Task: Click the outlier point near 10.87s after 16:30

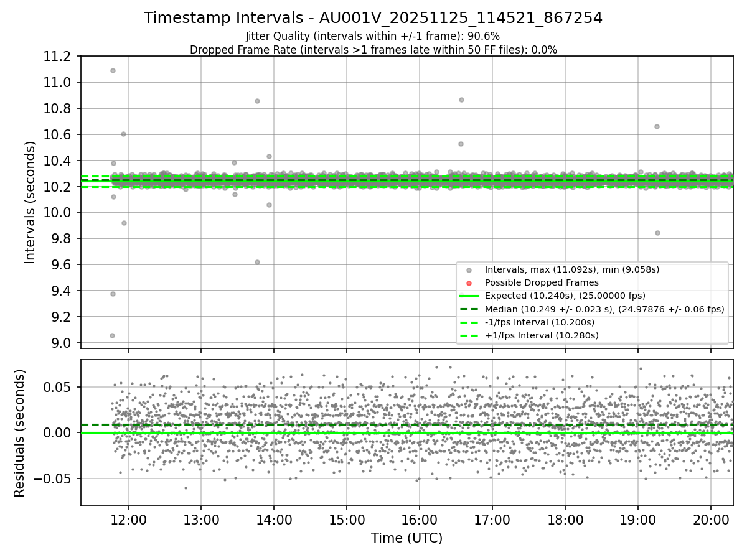Action: tap(461, 100)
